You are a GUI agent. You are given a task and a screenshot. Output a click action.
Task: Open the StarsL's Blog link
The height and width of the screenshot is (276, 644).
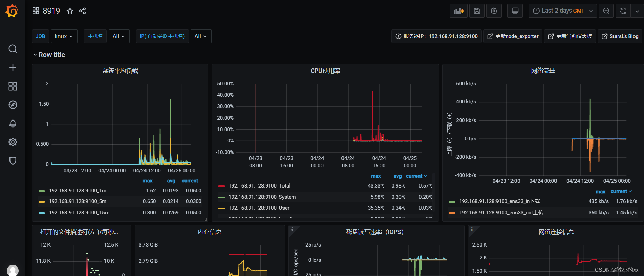(620, 36)
